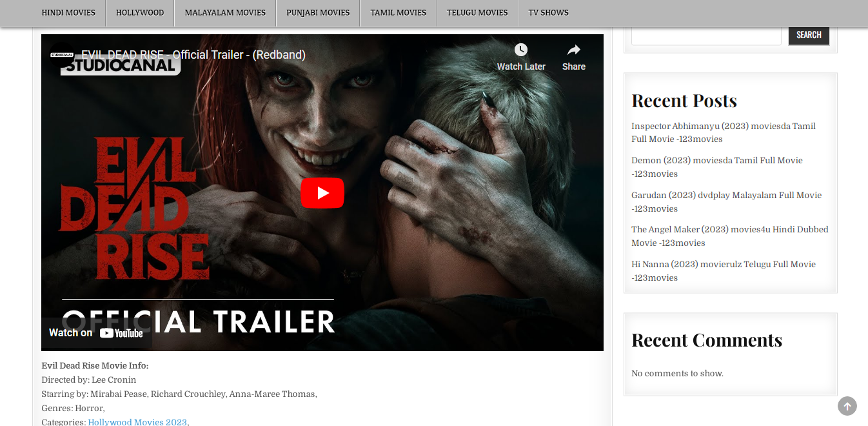Open Hi Nanna (2023) movierulz post link
Image resolution: width=868 pixels, height=426 pixels.
coord(724,271)
